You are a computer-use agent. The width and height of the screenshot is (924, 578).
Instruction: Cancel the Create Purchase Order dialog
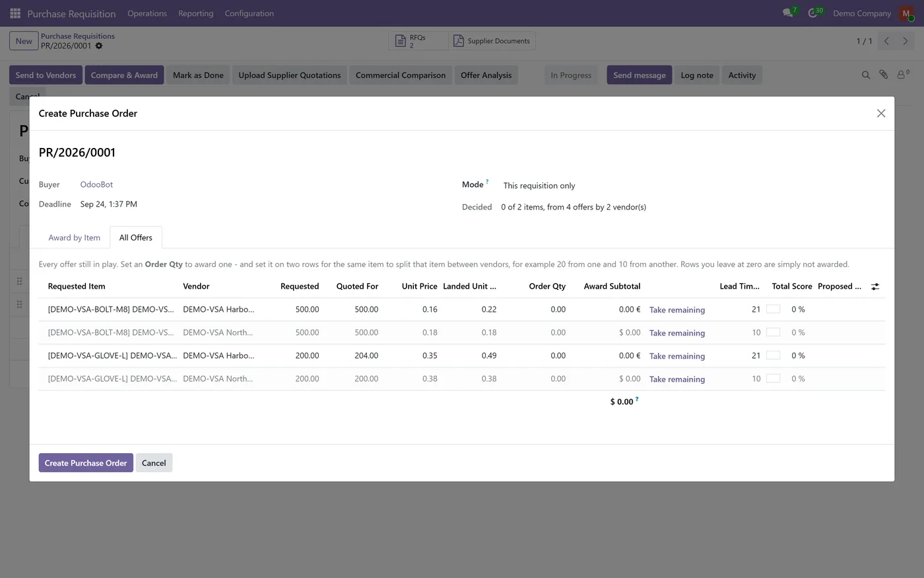point(154,463)
